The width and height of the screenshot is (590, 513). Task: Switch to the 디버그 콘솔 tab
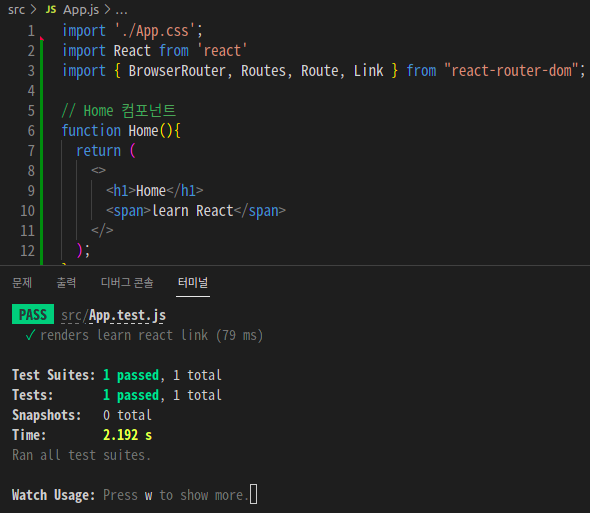click(x=127, y=282)
